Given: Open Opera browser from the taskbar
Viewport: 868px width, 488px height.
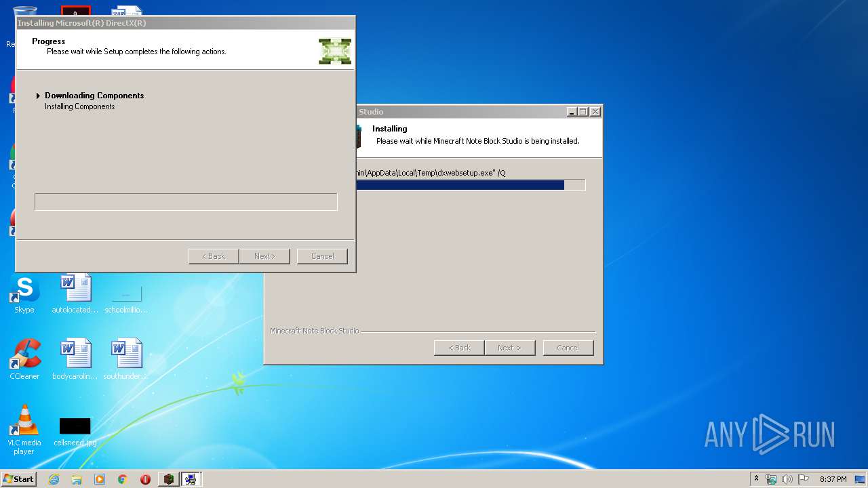Looking at the screenshot, I should [x=145, y=479].
